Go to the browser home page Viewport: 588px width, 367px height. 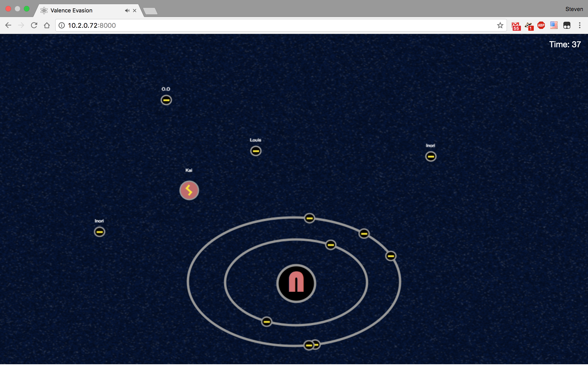(47, 25)
